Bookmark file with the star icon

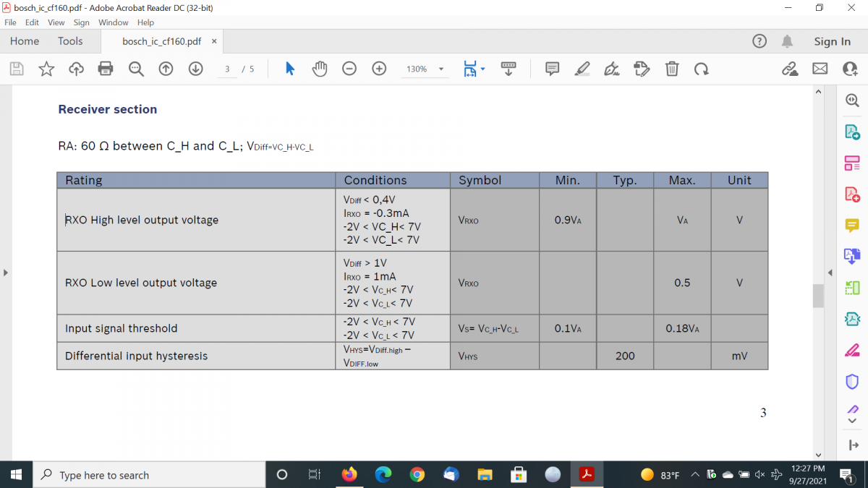tap(46, 69)
